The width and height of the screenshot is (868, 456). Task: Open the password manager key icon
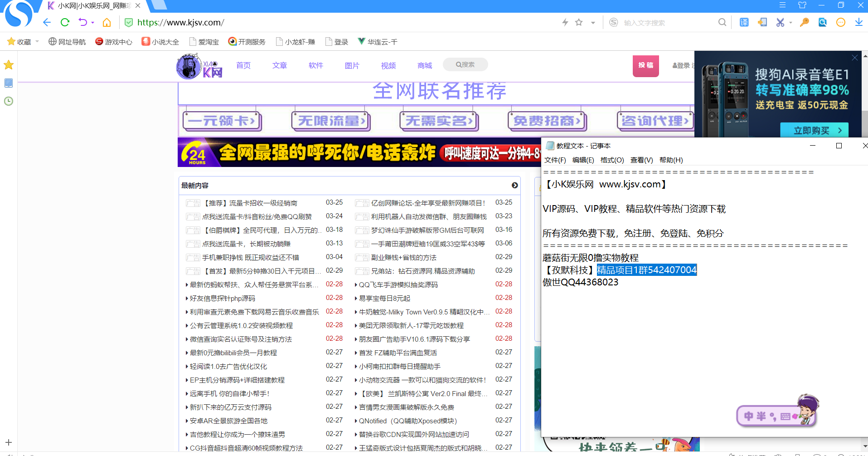pos(804,22)
